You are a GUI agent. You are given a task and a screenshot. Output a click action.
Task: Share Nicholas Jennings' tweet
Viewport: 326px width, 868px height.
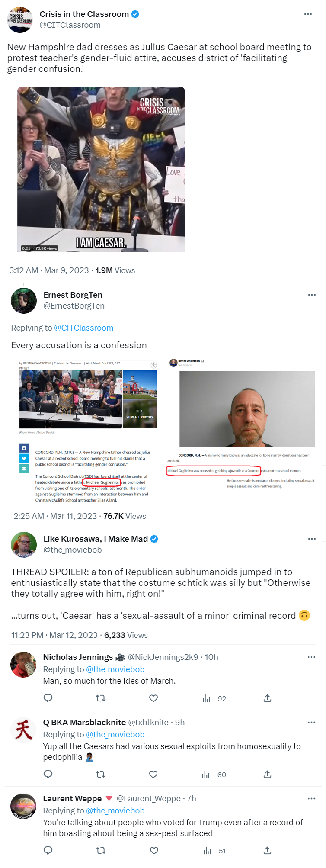tap(267, 698)
